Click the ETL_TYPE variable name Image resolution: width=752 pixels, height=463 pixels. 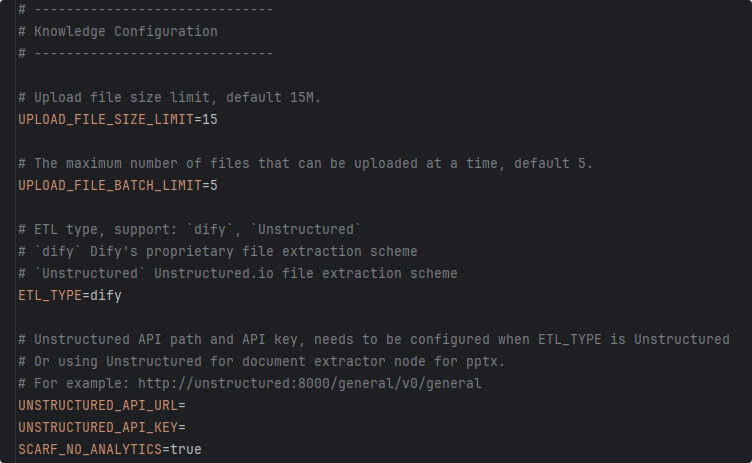(x=50, y=296)
